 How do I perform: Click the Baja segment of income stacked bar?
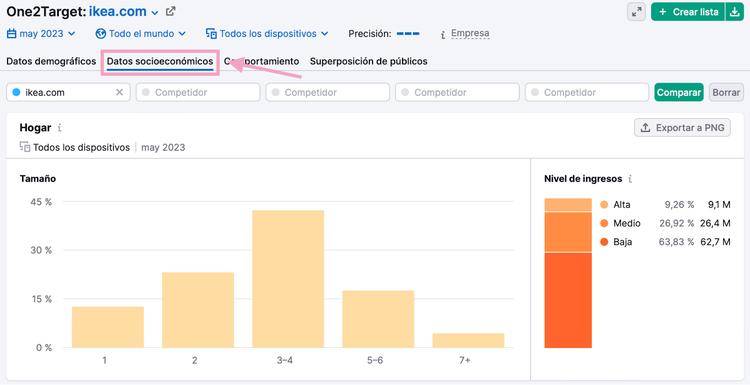[568, 300]
